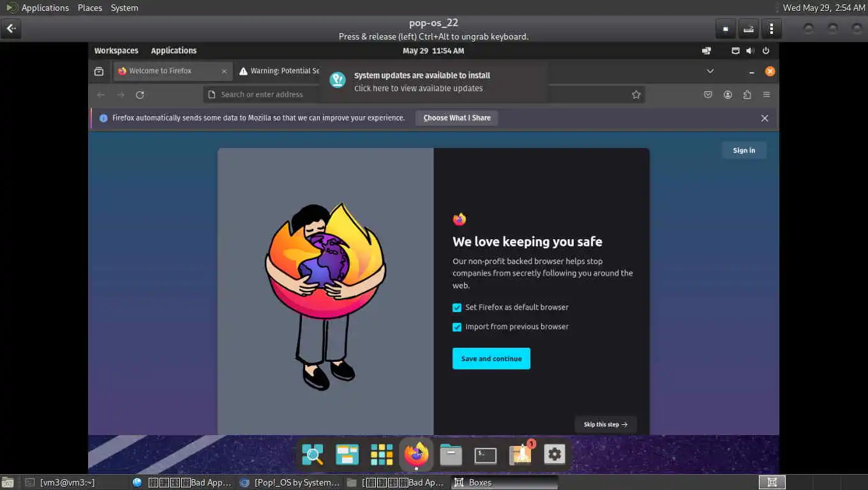Close the Welcome to Firefox tab
The width and height of the screenshot is (868, 490).
click(x=224, y=71)
